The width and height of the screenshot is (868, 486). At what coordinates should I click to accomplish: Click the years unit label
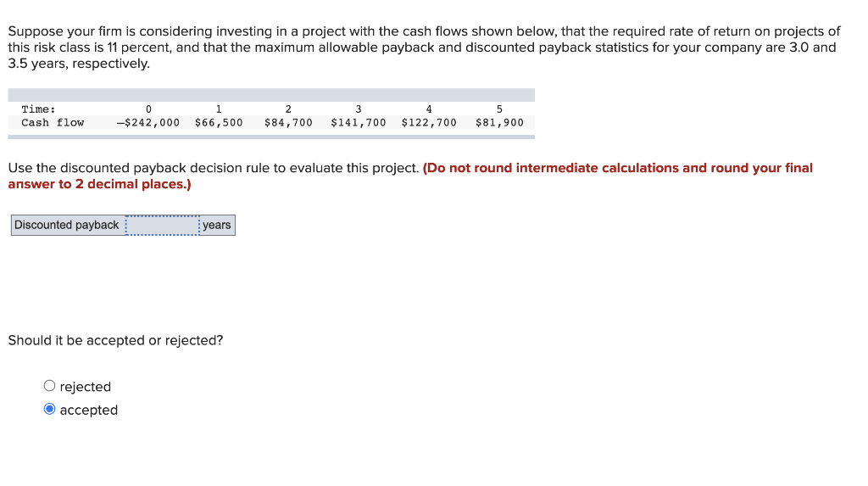[x=216, y=225]
